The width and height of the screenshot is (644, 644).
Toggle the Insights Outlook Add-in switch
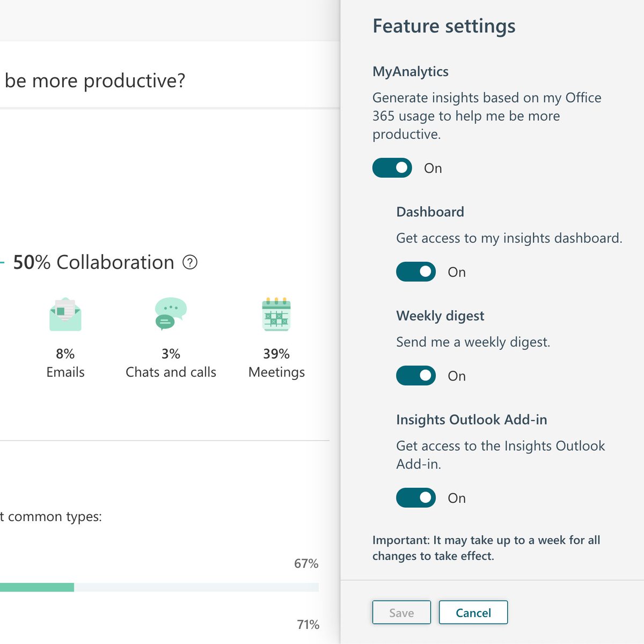pyautogui.click(x=416, y=498)
